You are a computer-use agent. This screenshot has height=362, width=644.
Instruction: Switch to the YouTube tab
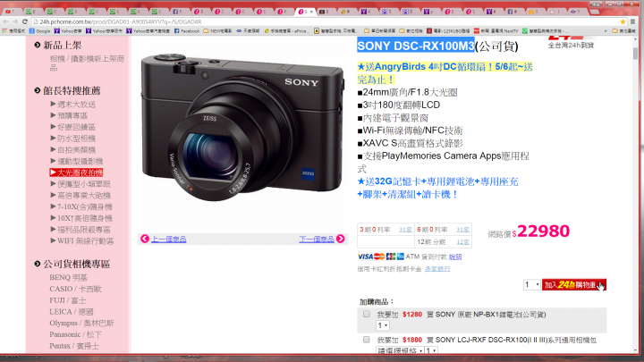(10, 12)
